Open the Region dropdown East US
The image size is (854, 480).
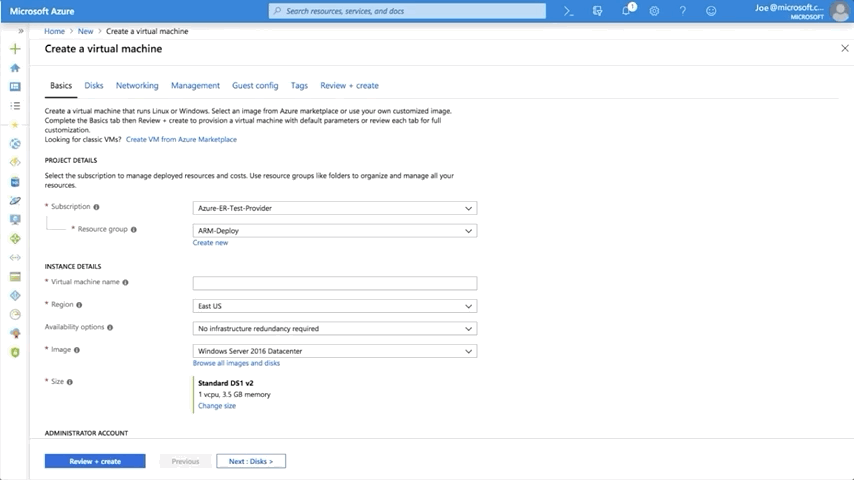point(334,306)
